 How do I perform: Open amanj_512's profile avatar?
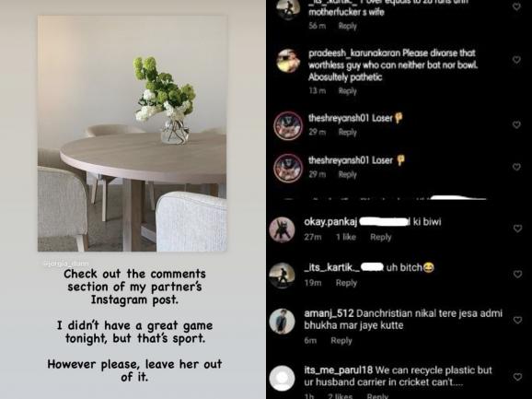click(x=282, y=322)
